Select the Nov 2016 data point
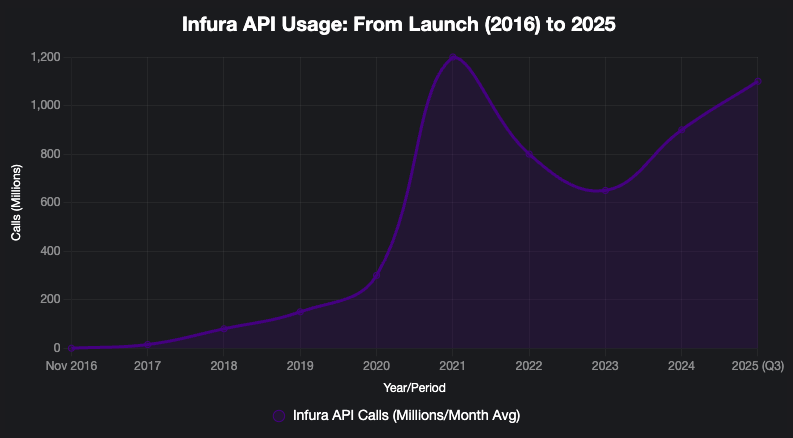The image size is (793, 438). click(x=71, y=348)
